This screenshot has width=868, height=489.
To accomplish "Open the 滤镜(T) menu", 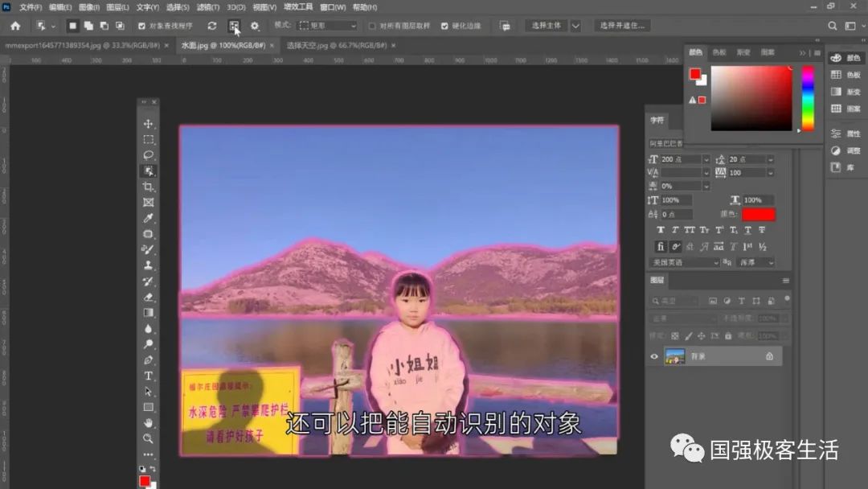I will coord(208,7).
